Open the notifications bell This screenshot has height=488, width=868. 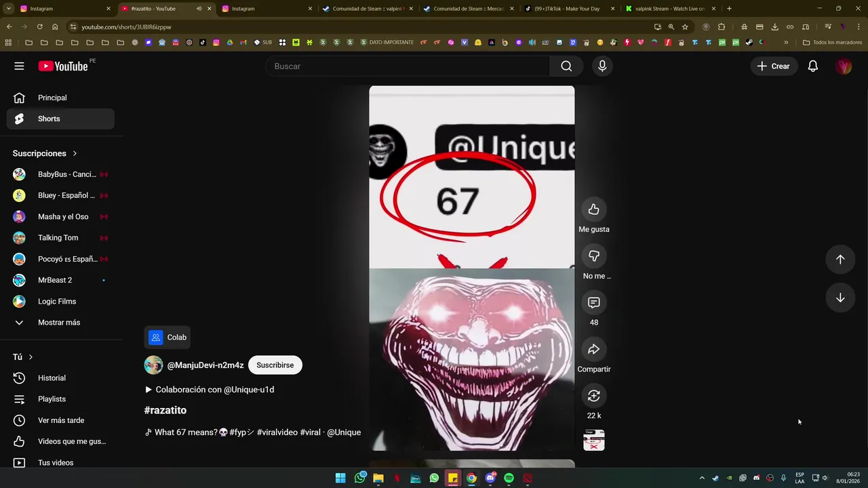[x=812, y=66]
